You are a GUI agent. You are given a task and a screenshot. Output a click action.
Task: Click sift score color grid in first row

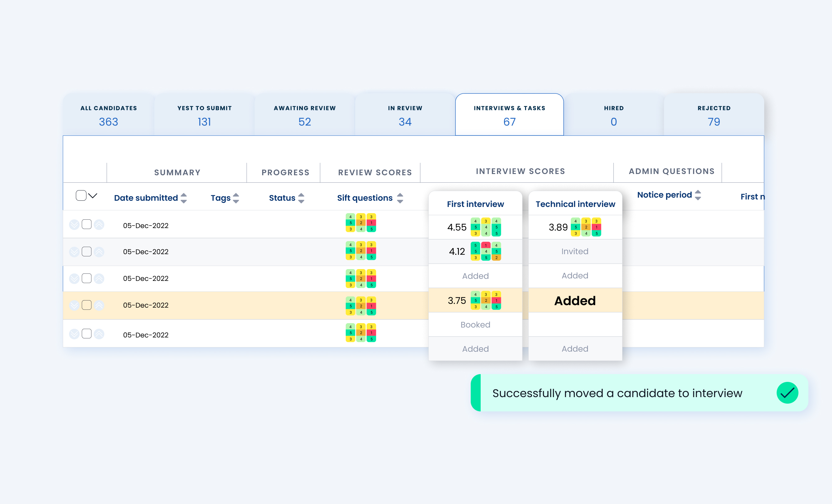[361, 223]
